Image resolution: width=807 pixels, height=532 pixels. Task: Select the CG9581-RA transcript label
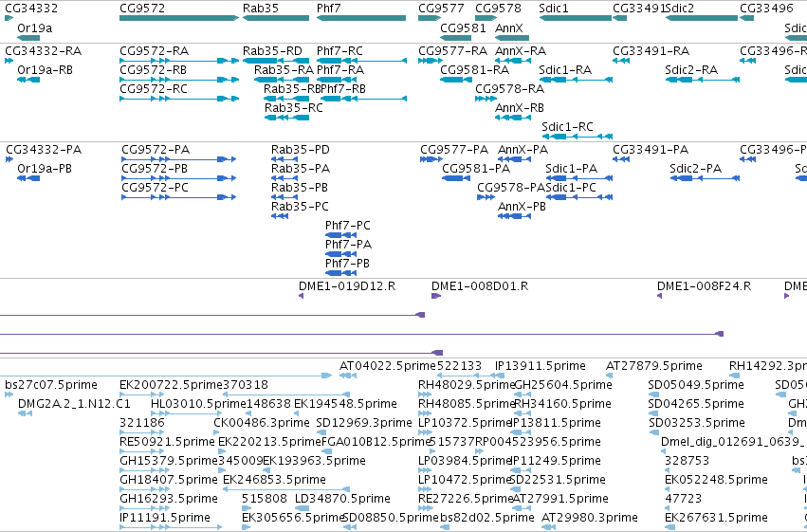click(x=474, y=70)
